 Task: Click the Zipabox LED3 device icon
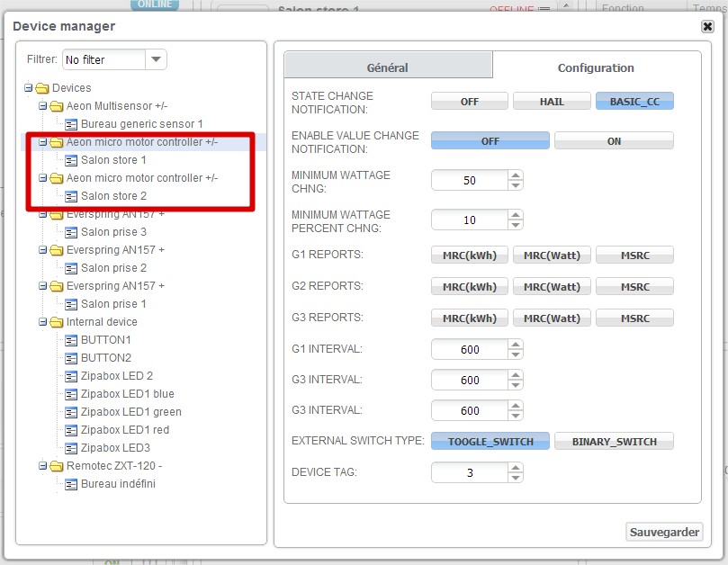[72, 448]
